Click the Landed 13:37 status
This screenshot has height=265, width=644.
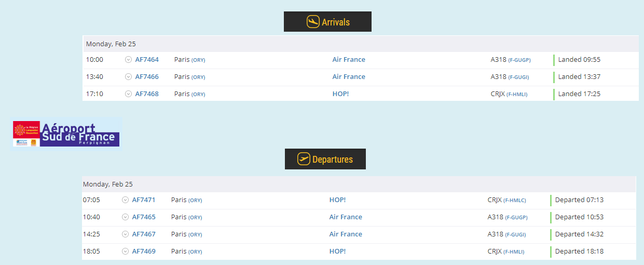click(579, 77)
